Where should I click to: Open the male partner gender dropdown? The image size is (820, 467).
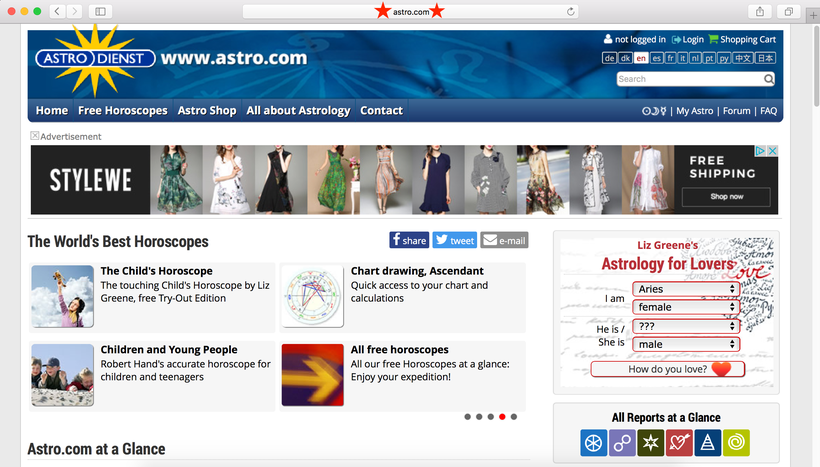(x=686, y=344)
